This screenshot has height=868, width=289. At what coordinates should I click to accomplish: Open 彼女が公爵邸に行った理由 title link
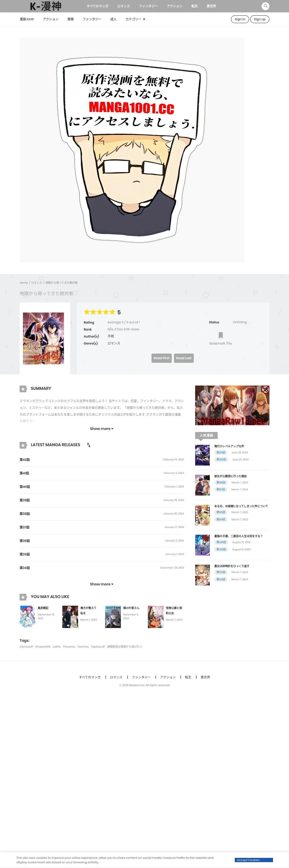point(230,476)
